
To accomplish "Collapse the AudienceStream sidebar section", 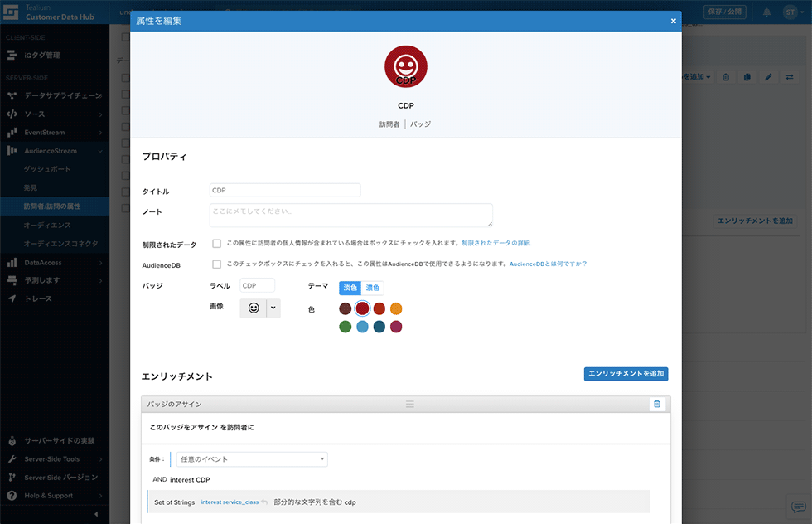I will click(x=55, y=151).
